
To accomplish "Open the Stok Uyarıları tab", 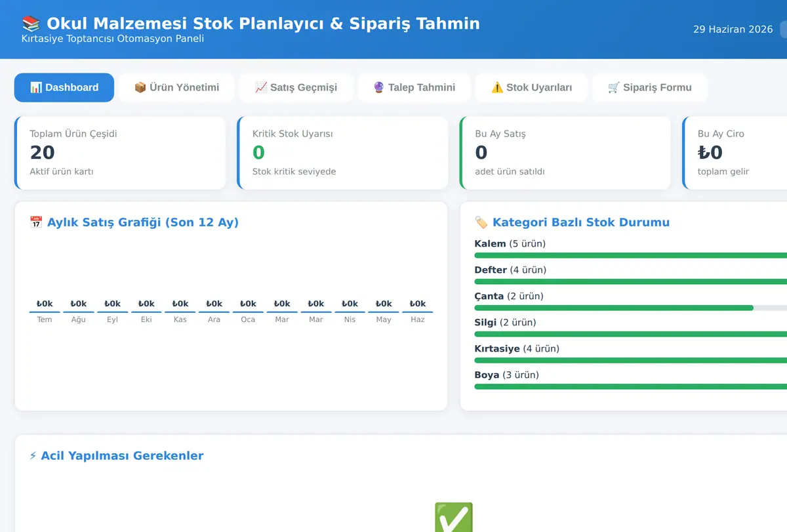I will (x=531, y=87).
